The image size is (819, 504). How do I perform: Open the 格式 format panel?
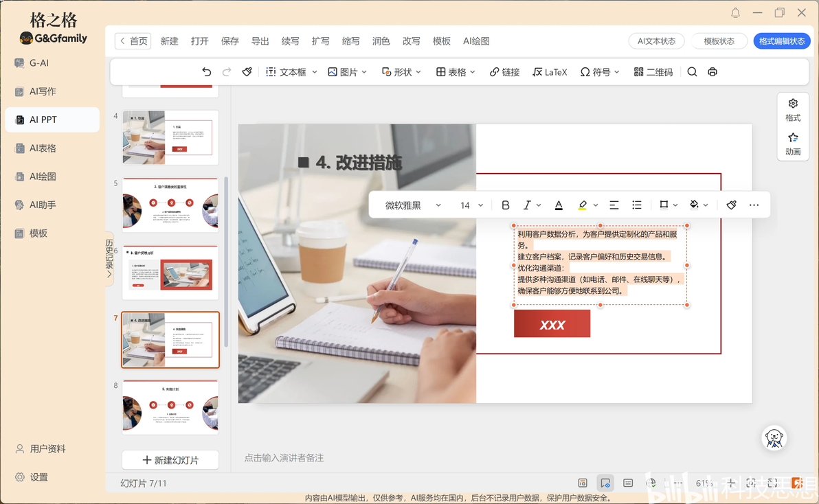(x=793, y=110)
